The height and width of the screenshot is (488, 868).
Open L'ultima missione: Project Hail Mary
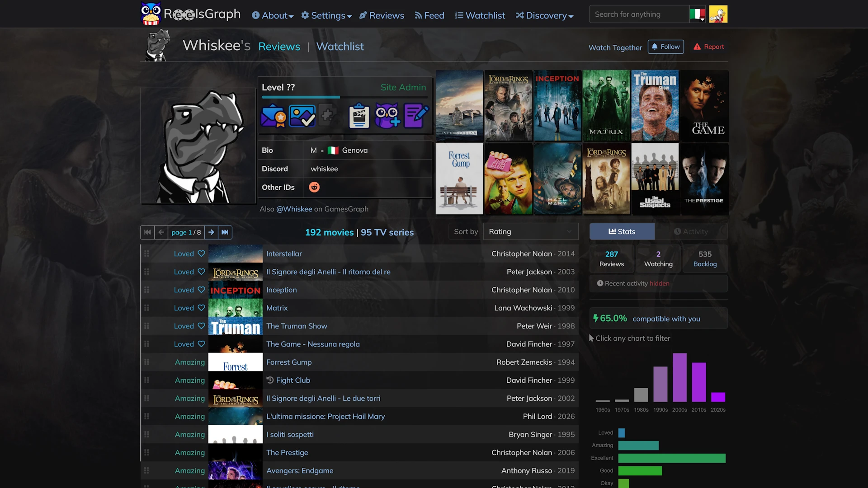[325, 417]
